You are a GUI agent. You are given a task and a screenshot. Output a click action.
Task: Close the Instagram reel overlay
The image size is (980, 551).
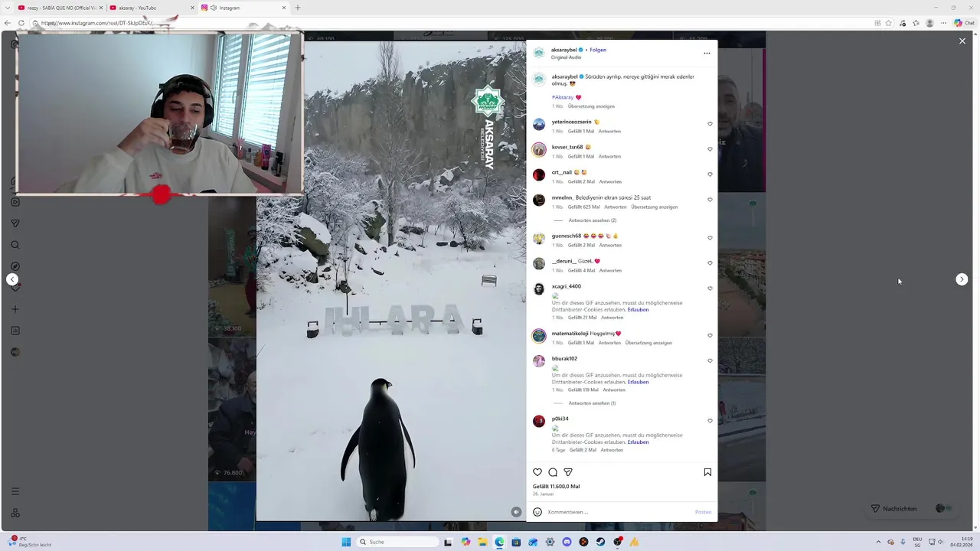962,41
